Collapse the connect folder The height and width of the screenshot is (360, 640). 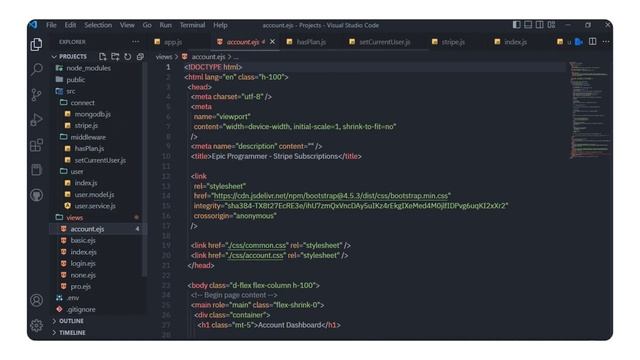click(77, 102)
